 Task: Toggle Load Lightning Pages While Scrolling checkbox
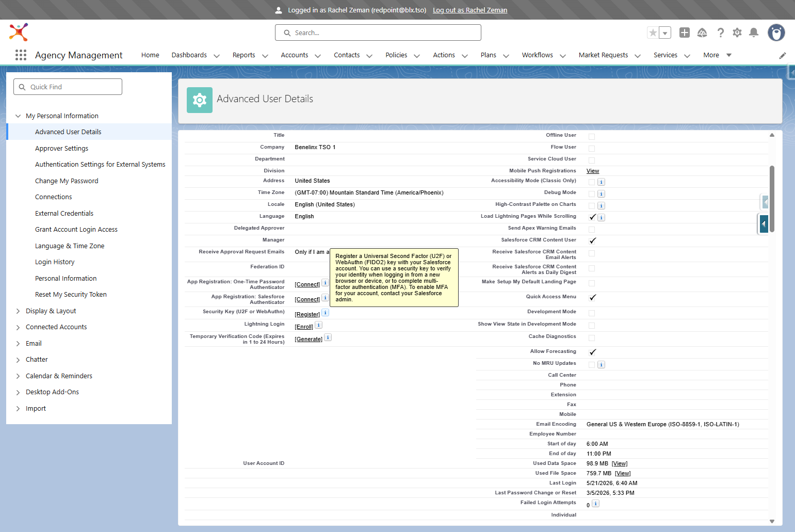(x=592, y=217)
